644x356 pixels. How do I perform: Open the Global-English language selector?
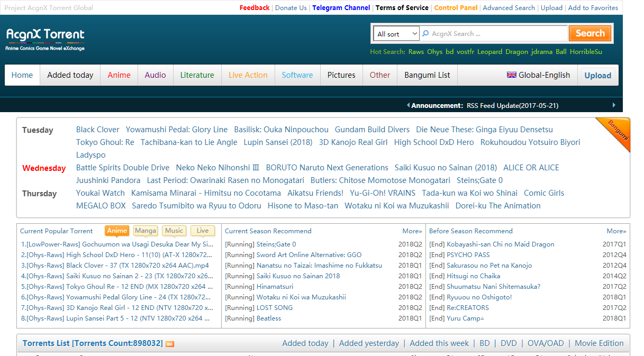539,75
